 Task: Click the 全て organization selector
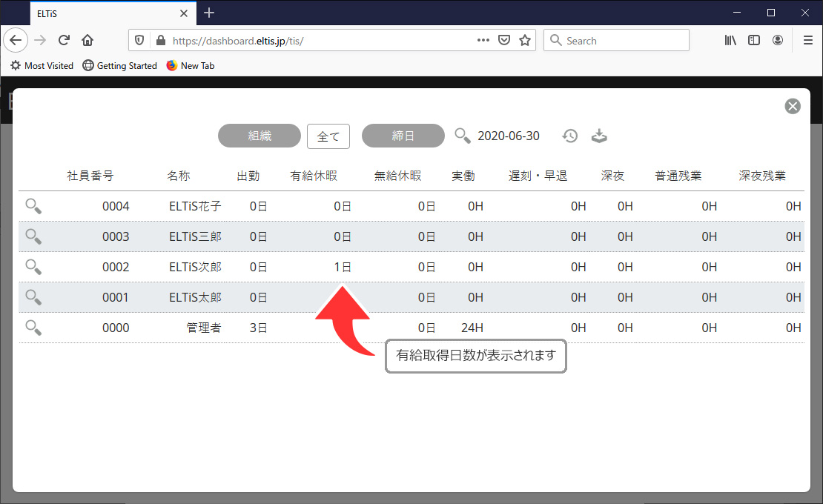328,136
